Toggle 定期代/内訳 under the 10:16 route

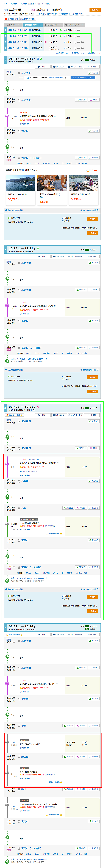click(14, 377)
